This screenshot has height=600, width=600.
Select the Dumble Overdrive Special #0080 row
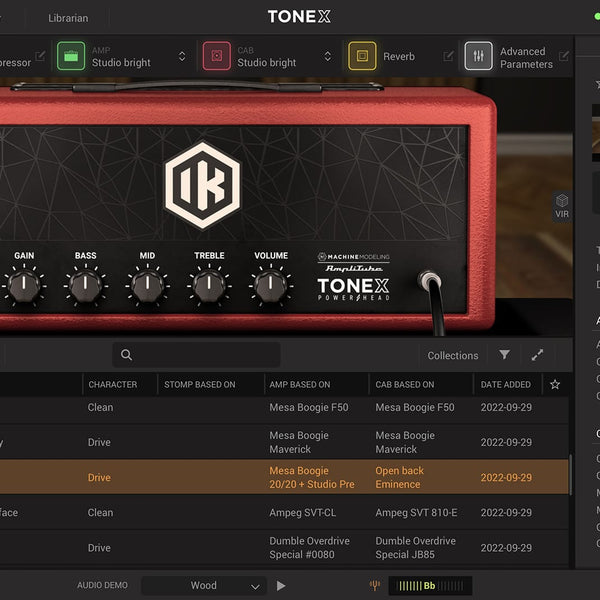pyautogui.click(x=284, y=548)
